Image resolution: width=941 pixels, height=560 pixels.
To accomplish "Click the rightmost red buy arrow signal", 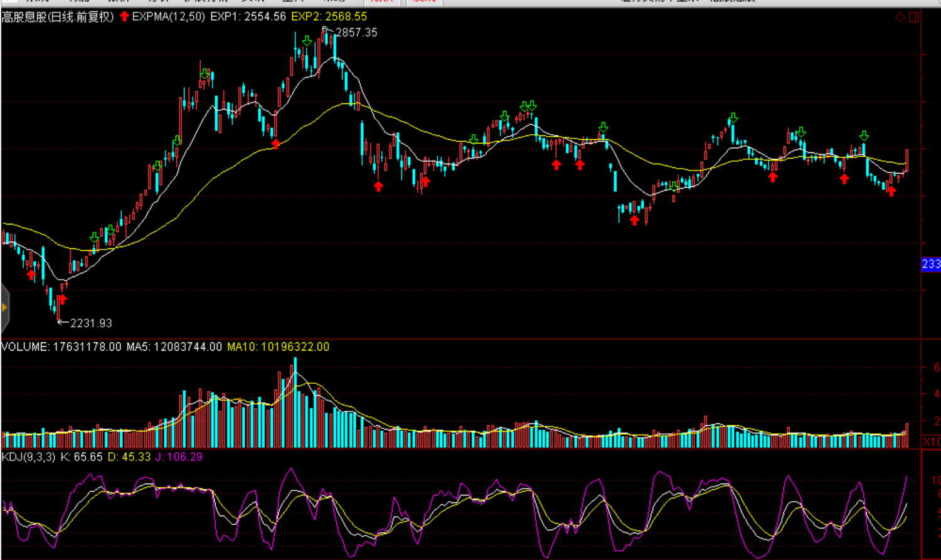I will [891, 191].
